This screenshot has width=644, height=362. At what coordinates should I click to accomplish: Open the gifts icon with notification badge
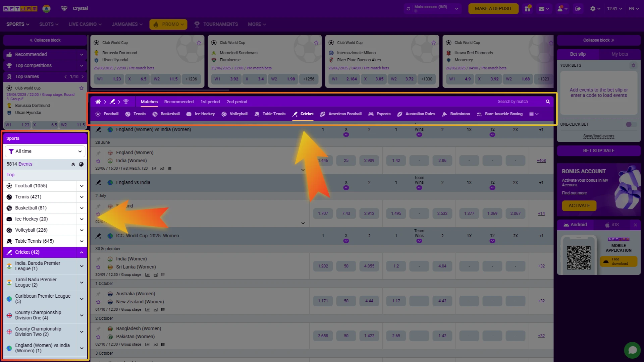(x=527, y=8)
